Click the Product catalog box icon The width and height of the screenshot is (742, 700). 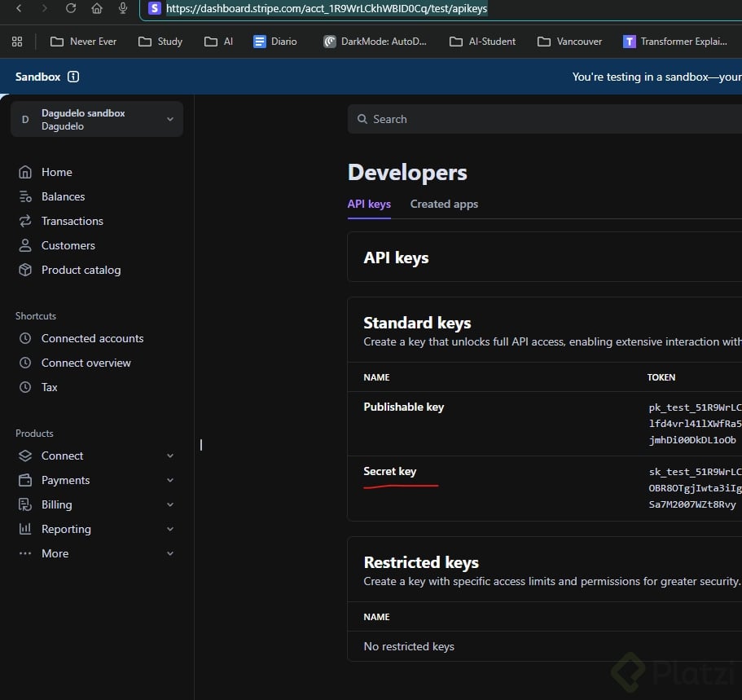[25, 270]
